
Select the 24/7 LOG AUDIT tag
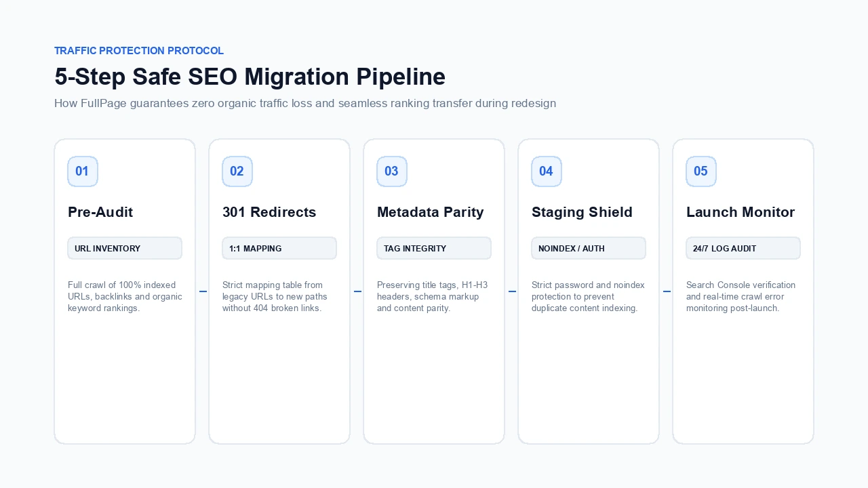tap(743, 248)
